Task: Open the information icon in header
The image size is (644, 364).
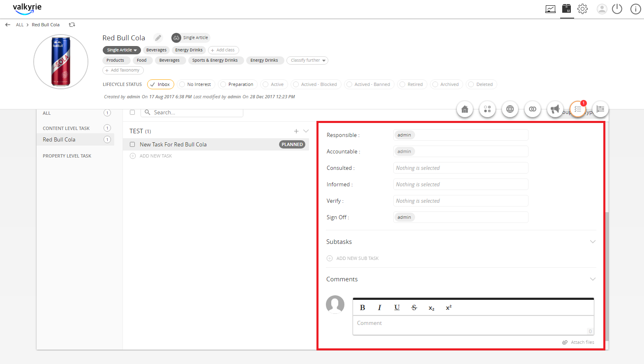Action: coord(636,9)
